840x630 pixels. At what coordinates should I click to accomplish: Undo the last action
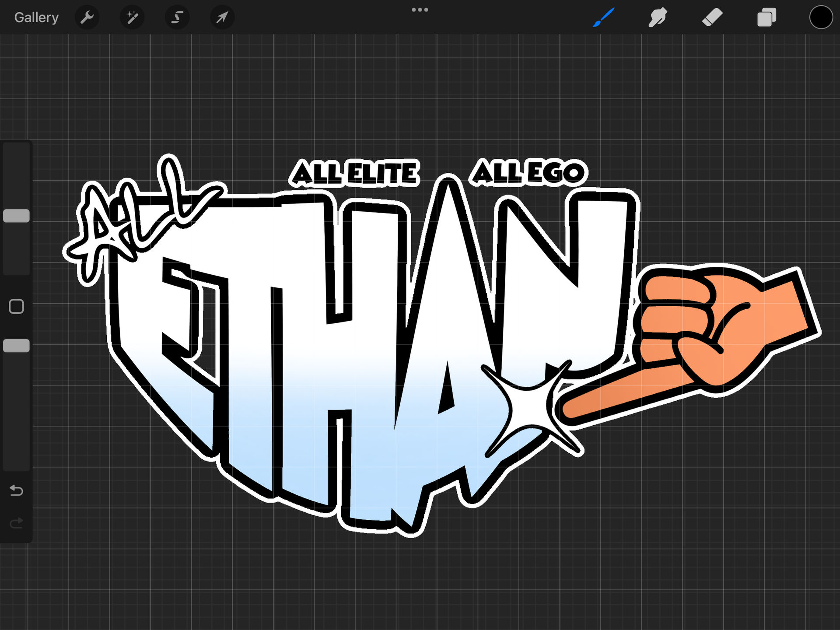pyautogui.click(x=16, y=490)
